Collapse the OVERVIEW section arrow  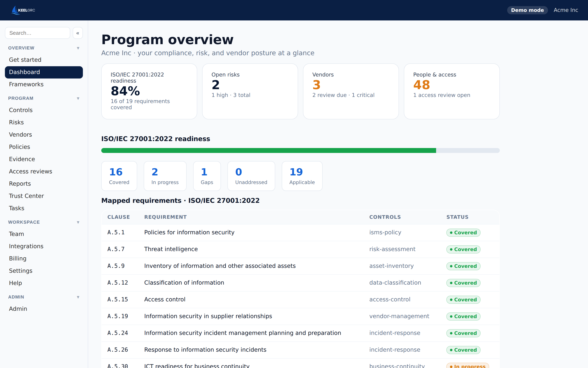pos(78,48)
